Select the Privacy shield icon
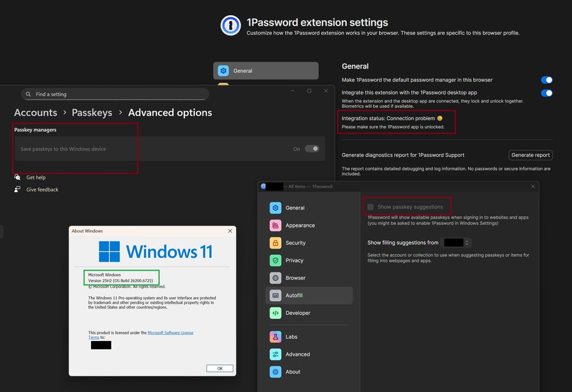Screen dimensions: 572x392 click(x=275, y=260)
